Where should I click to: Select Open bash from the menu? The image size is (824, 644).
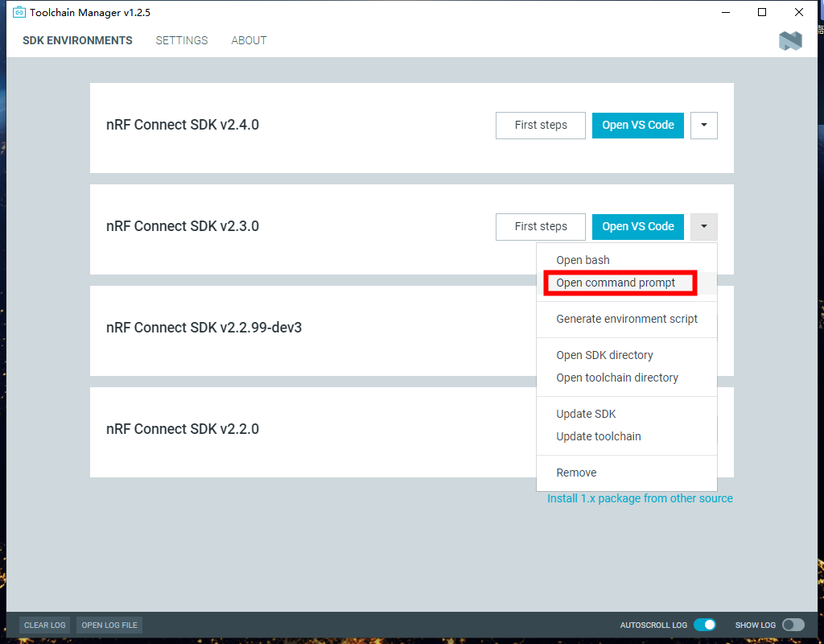coord(583,260)
